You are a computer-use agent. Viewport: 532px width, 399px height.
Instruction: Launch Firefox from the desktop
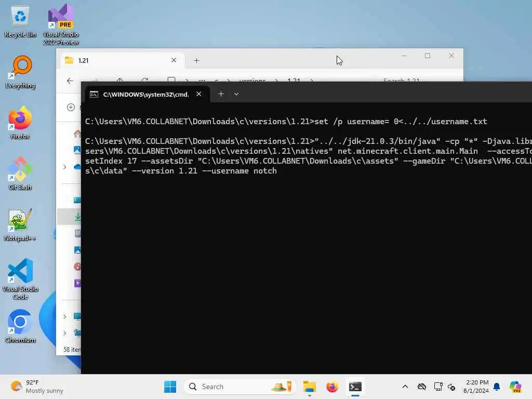(x=20, y=123)
